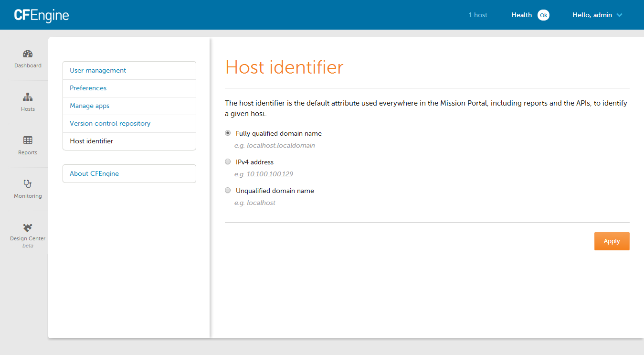Expand the Hello, admin dropdown arrow
This screenshot has height=355, width=644.
coord(619,15)
